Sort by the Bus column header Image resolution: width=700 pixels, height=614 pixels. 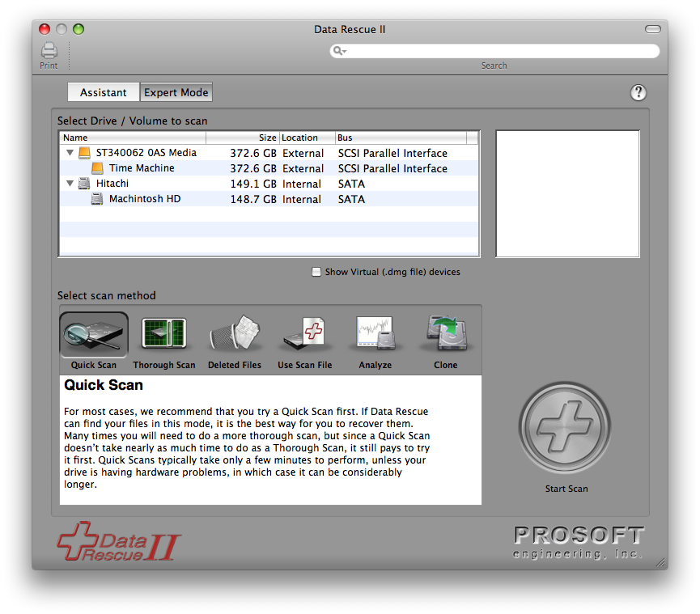tap(401, 138)
